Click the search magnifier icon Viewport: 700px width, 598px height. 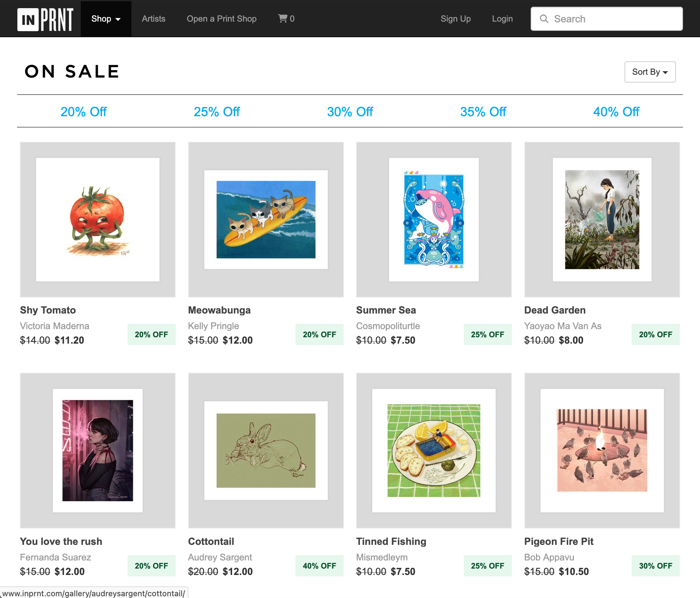(544, 19)
